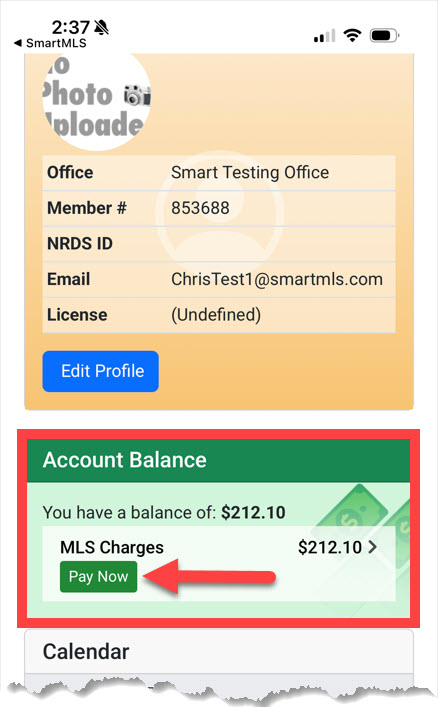The image size is (438, 707).
Task: Tap the bold balance total $212.10
Action: (x=253, y=513)
